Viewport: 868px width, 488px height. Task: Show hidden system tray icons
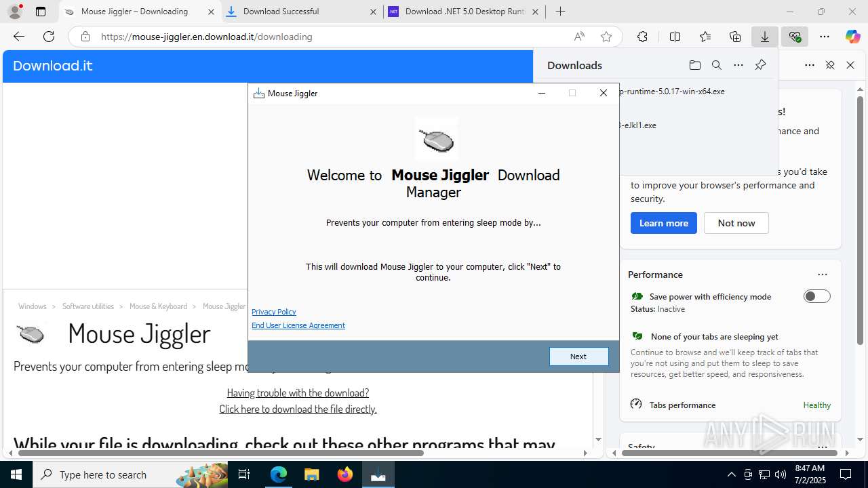click(x=731, y=474)
